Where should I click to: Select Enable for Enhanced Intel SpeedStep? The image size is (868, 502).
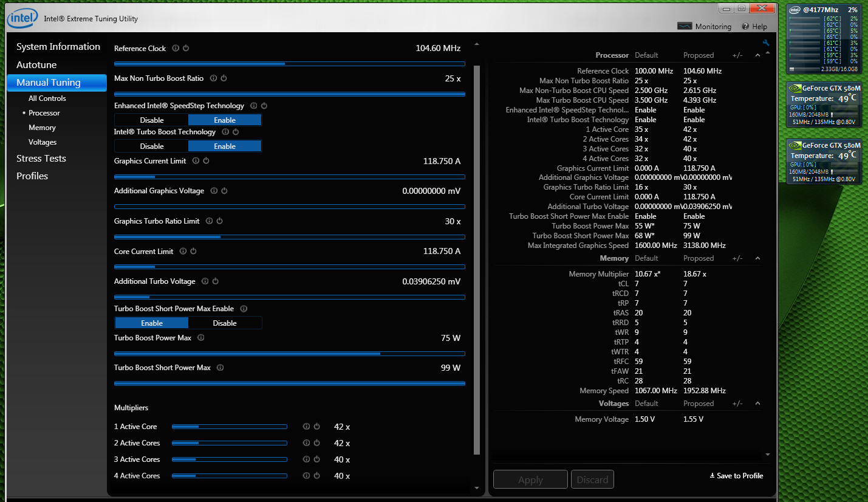coord(225,120)
